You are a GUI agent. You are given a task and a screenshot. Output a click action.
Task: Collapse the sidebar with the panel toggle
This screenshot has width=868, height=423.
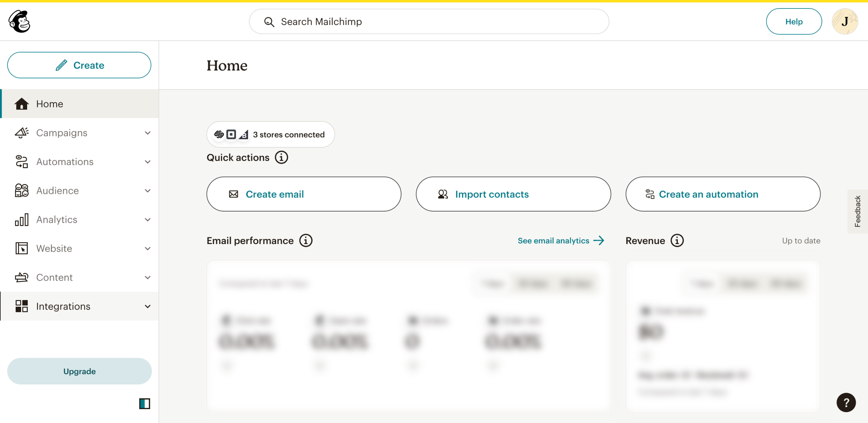coord(144,403)
